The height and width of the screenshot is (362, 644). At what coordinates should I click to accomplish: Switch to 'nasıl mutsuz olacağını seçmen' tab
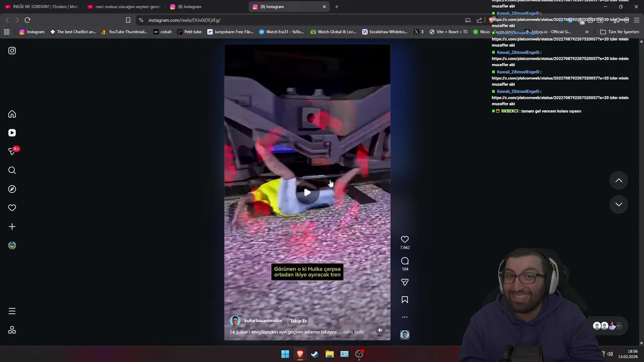click(124, 7)
